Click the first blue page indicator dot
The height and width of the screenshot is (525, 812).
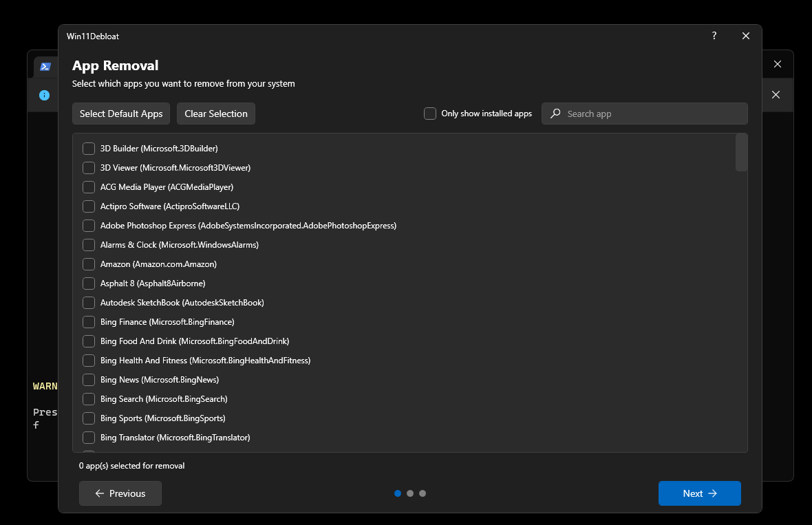[398, 493]
